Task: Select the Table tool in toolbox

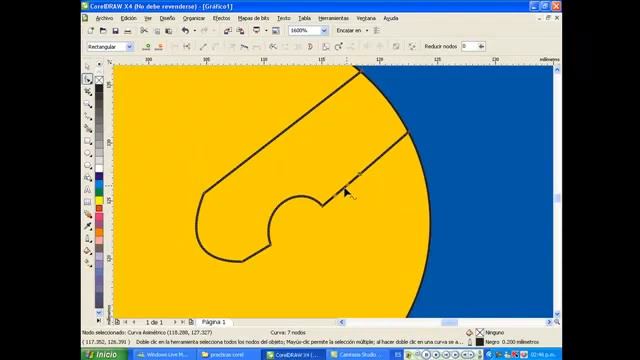Action: point(87,202)
